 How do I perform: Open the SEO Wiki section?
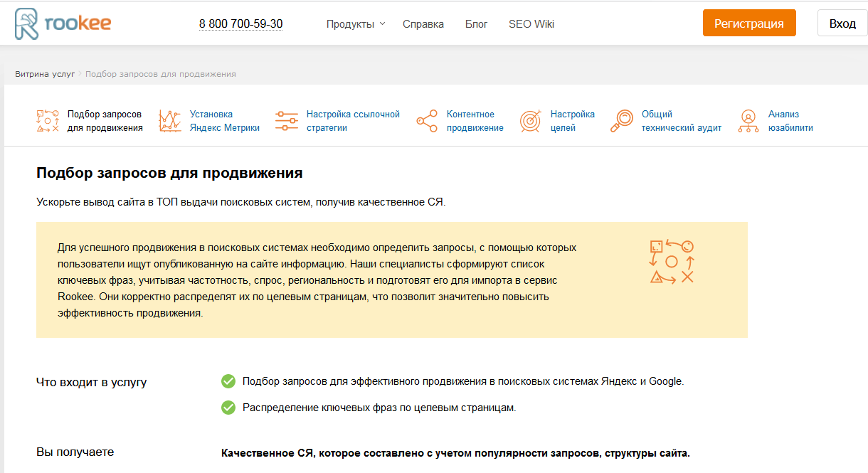[531, 24]
